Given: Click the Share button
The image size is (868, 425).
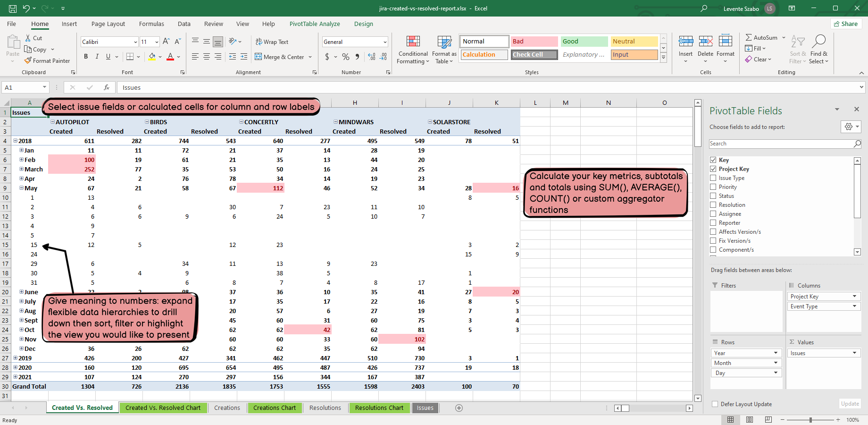Looking at the screenshot, I should [846, 24].
